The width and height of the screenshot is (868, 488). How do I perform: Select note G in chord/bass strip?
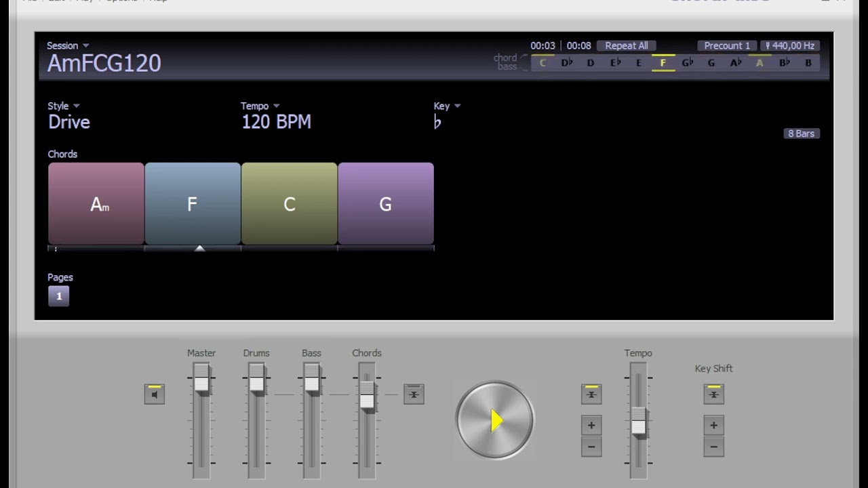[x=711, y=63]
